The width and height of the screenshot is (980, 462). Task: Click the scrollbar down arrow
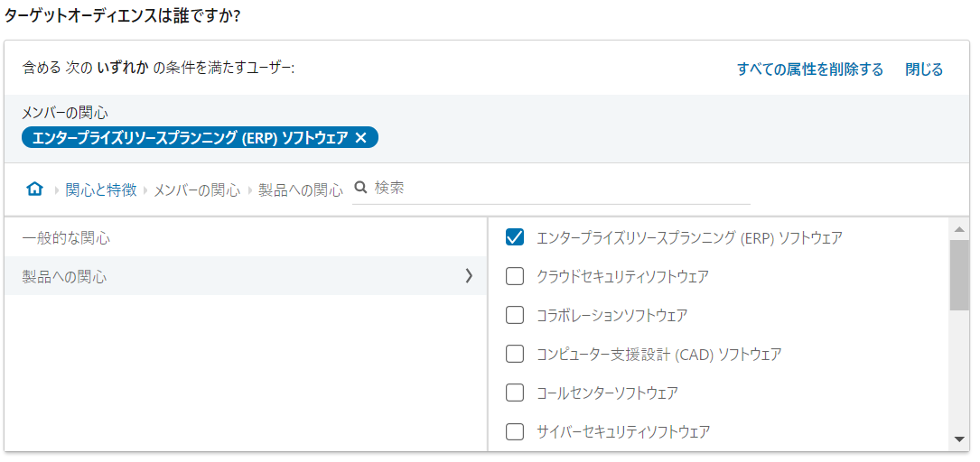959,439
